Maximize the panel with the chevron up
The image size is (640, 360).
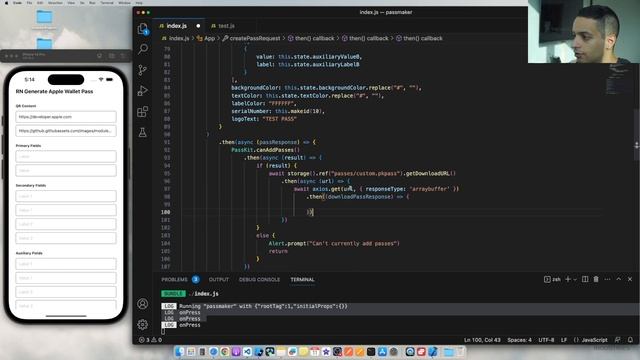point(619,279)
